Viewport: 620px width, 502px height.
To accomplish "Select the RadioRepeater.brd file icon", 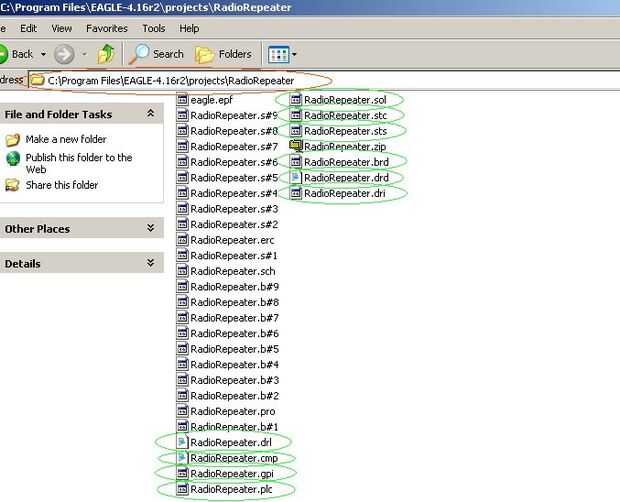I will point(295,162).
